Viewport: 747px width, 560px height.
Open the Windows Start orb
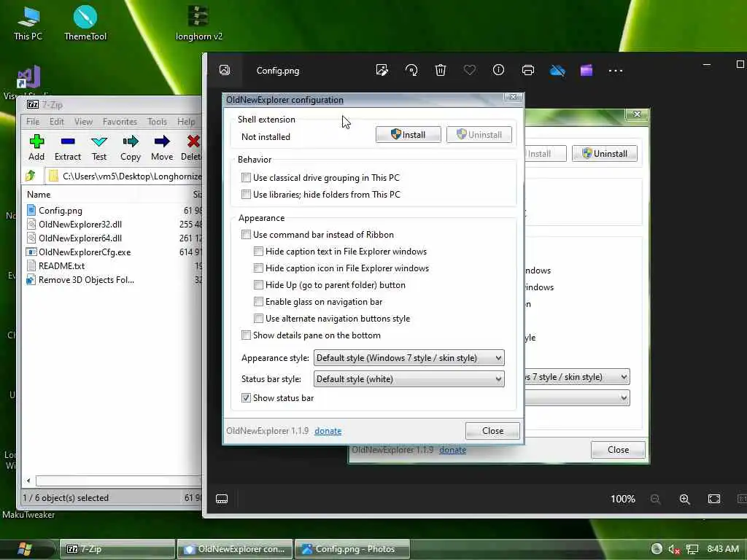tap(25, 548)
